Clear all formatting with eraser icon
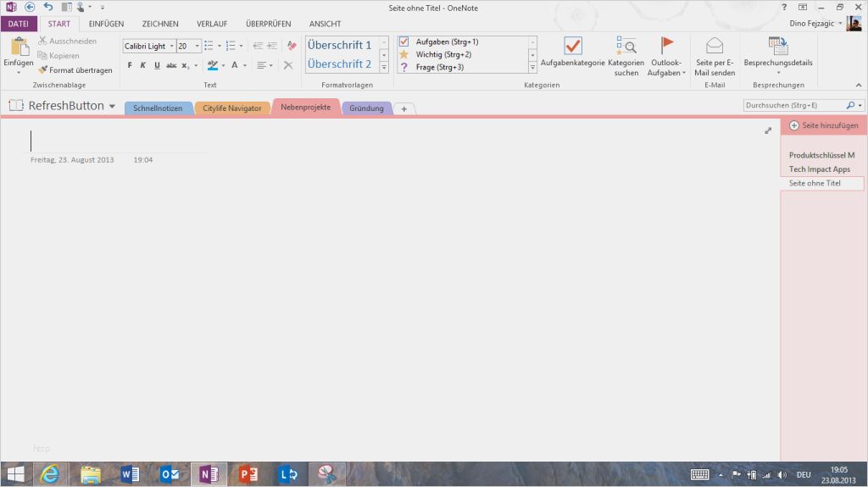This screenshot has width=868, height=487. (x=292, y=46)
